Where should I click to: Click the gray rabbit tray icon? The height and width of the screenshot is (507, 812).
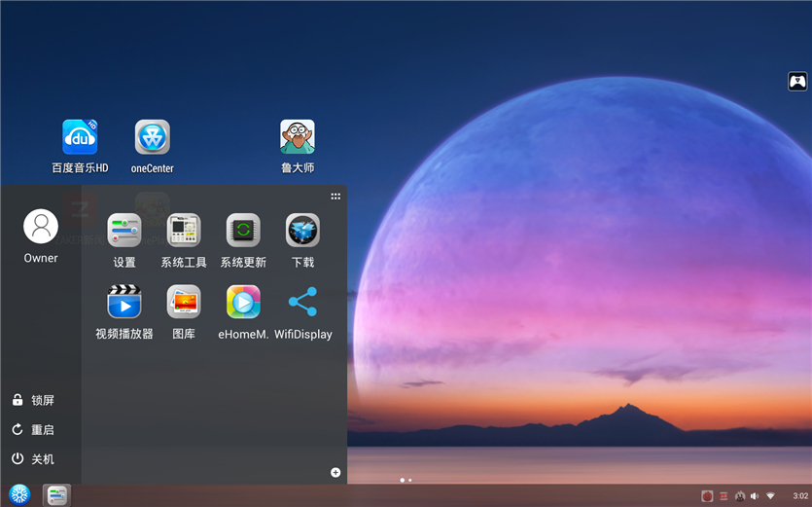(740, 496)
